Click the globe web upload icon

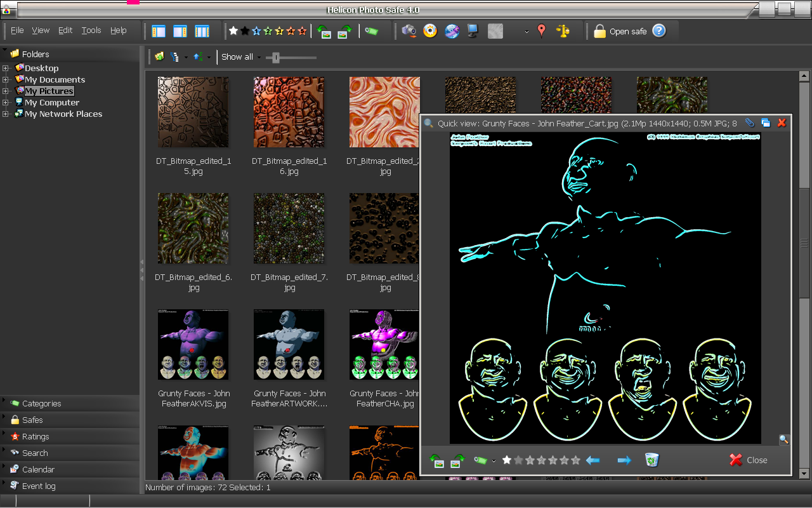pos(452,30)
